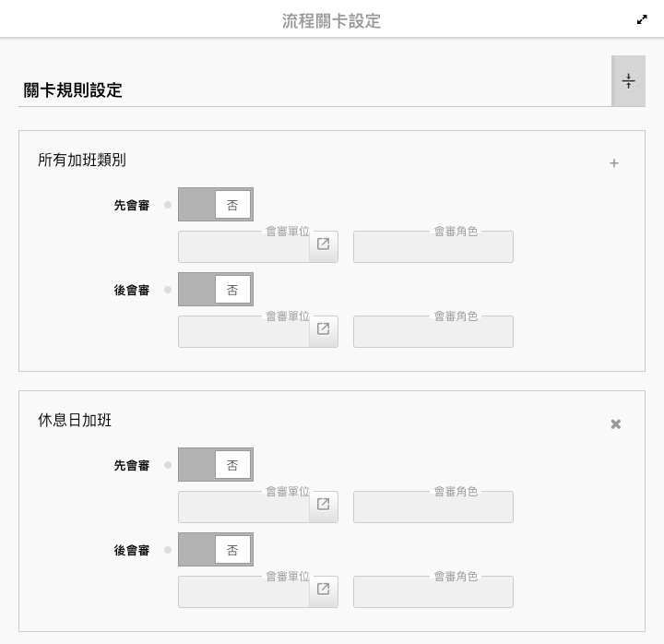Screen dimensions: 664x644
Task: Click the fullscreen expand icon in header
Action: (642, 19)
